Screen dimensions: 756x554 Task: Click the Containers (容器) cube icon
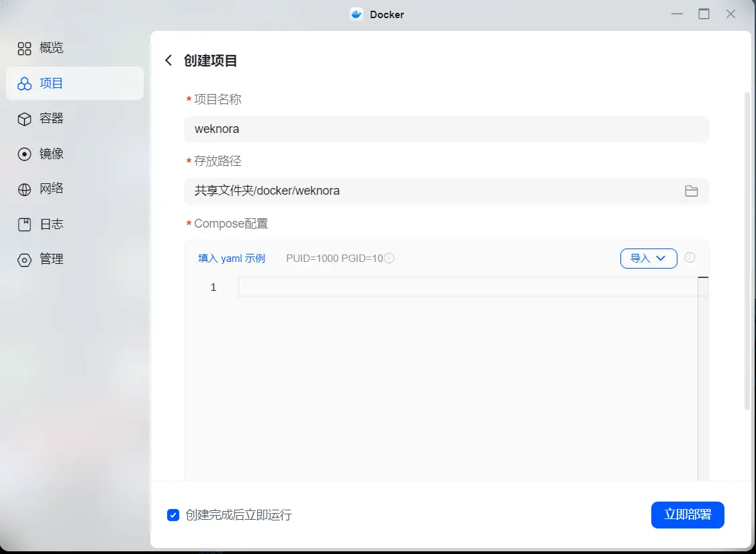tap(24, 119)
